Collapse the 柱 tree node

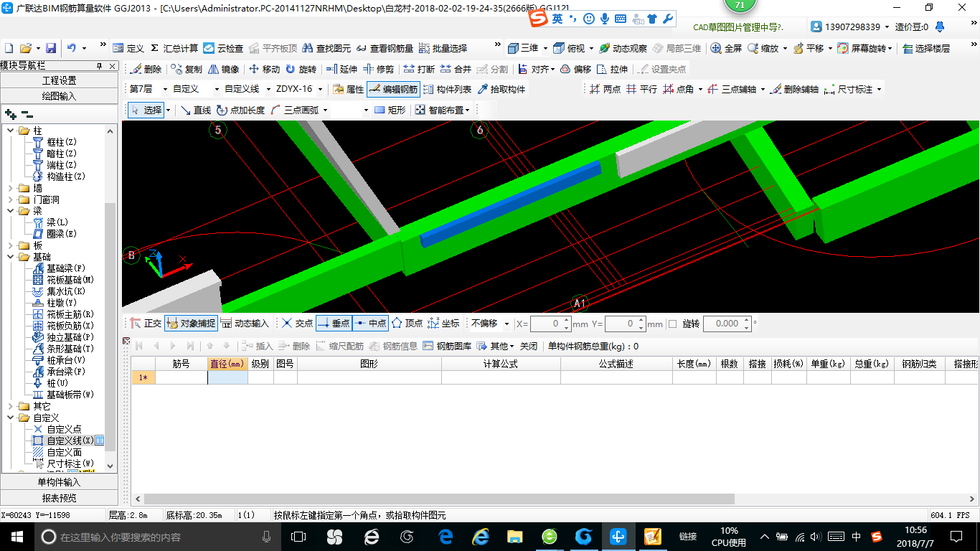pos(11,131)
